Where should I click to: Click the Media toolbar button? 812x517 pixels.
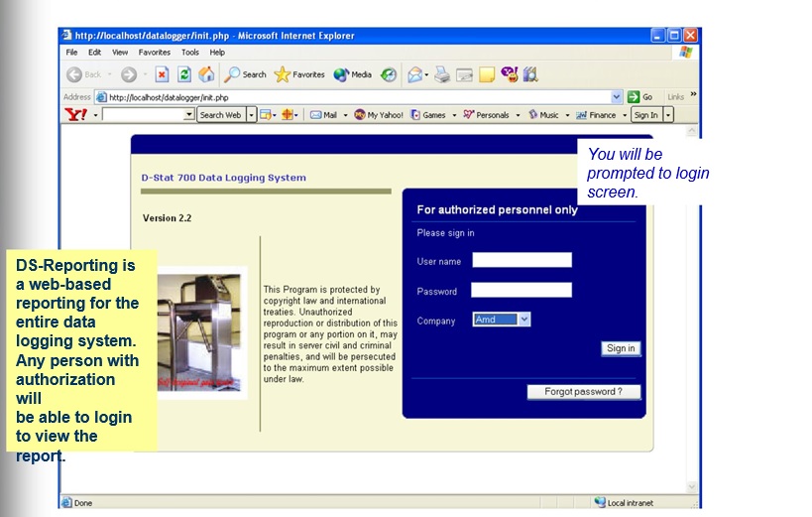[x=353, y=74]
